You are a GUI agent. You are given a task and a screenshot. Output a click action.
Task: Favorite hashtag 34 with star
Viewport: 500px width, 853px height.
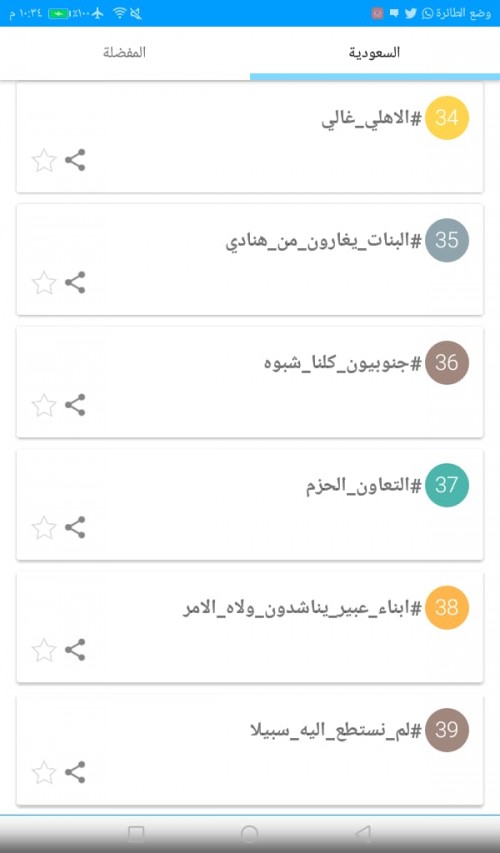(x=44, y=160)
